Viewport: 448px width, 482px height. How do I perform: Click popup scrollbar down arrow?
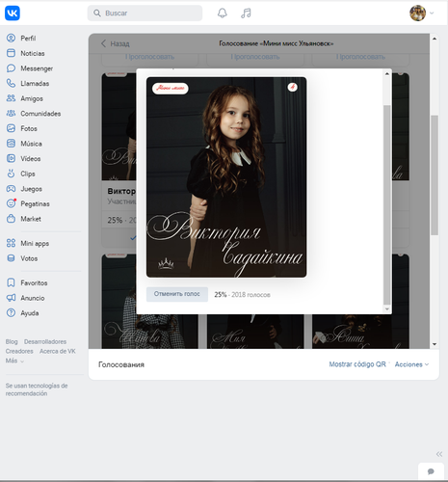387,309
